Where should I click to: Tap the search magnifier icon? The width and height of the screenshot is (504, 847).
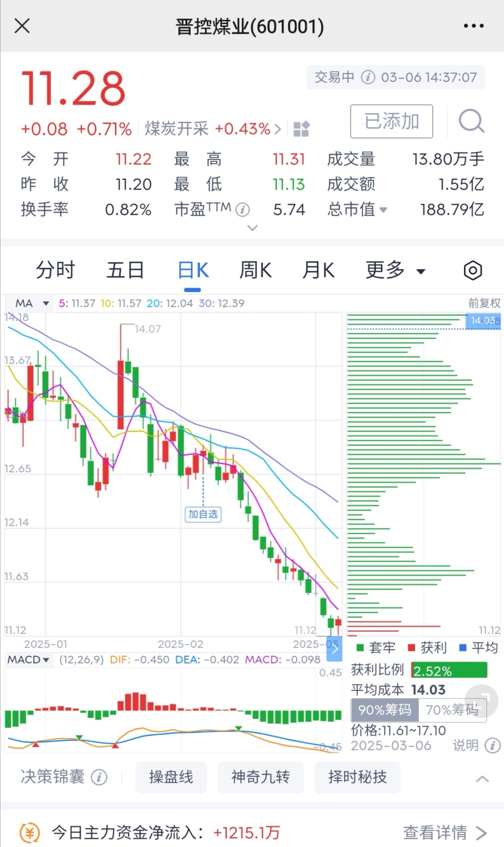(471, 121)
